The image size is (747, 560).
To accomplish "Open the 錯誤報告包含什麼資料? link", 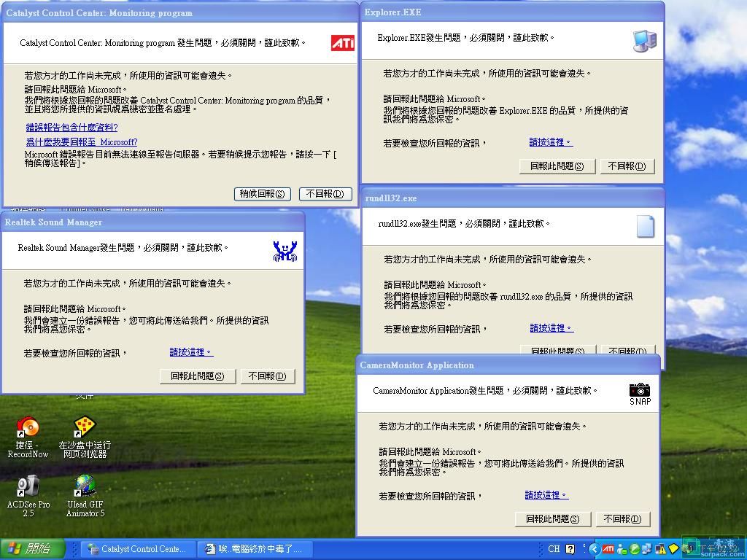I will (71, 128).
